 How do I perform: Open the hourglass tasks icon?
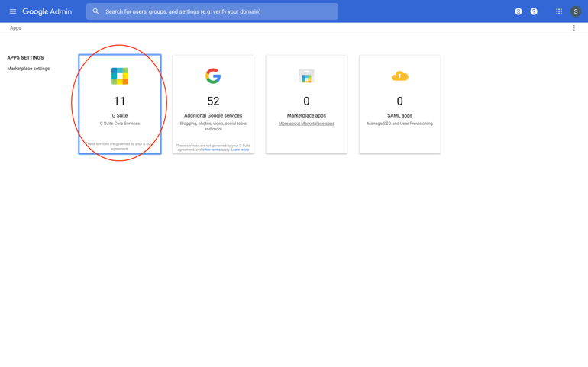519,11
